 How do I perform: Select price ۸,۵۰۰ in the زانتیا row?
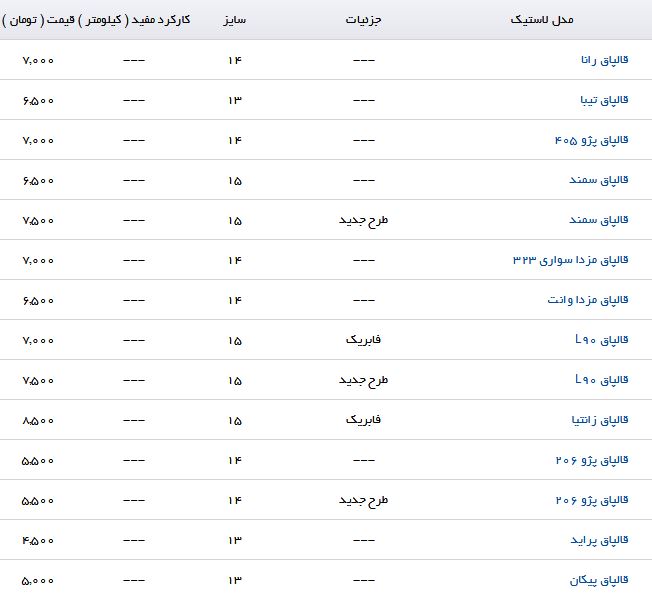pyautogui.click(x=38, y=421)
